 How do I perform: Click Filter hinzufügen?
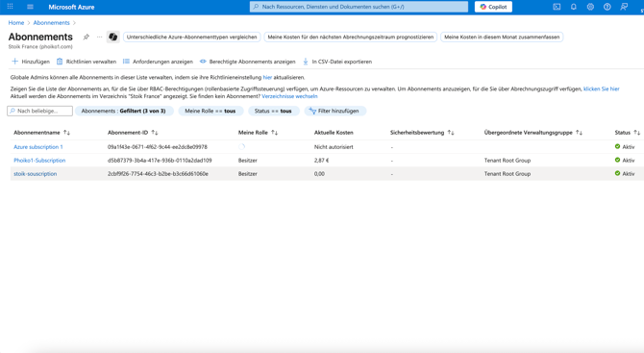(x=334, y=111)
